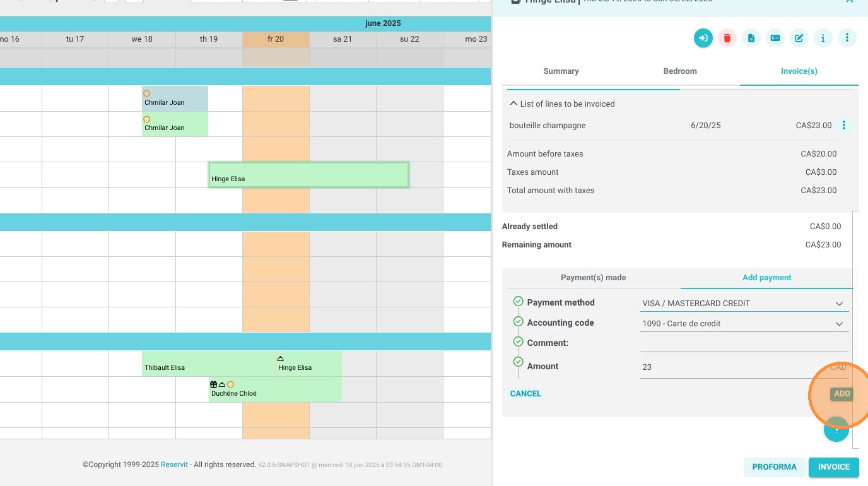Click the orange circle on green Chmilar Joan booking

[147, 119]
